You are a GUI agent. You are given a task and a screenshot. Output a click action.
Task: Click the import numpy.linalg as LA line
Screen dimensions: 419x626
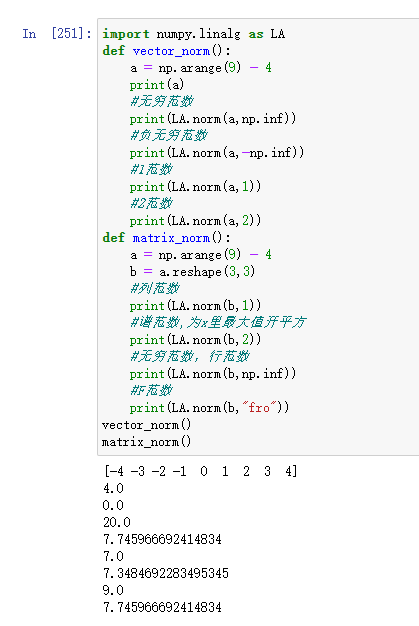pyautogui.click(x=194, y=34)
